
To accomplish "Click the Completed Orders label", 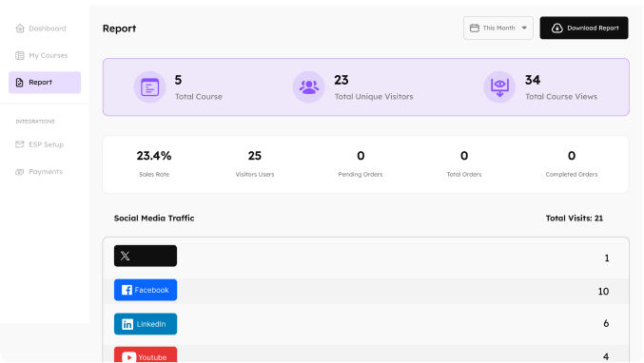I will pyautogui.click(x=572, y=174).
